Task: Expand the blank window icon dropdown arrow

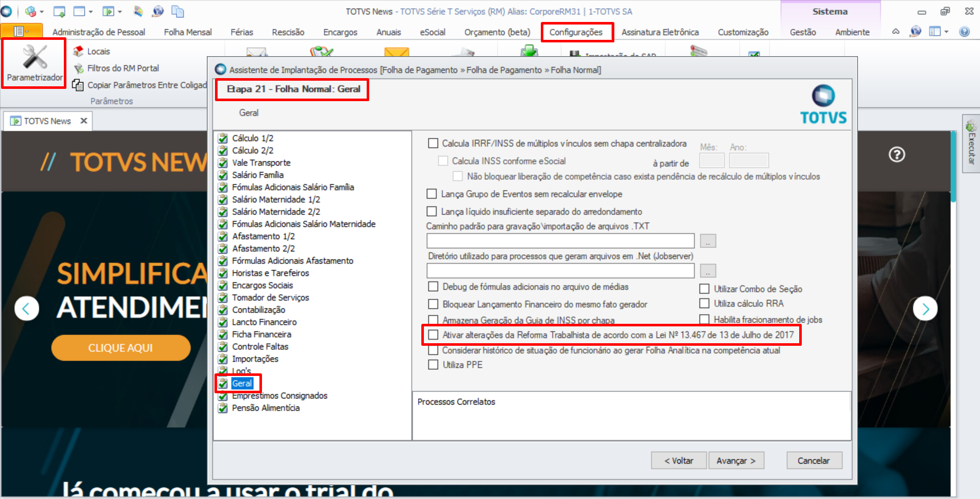Action: pos(91,12)
